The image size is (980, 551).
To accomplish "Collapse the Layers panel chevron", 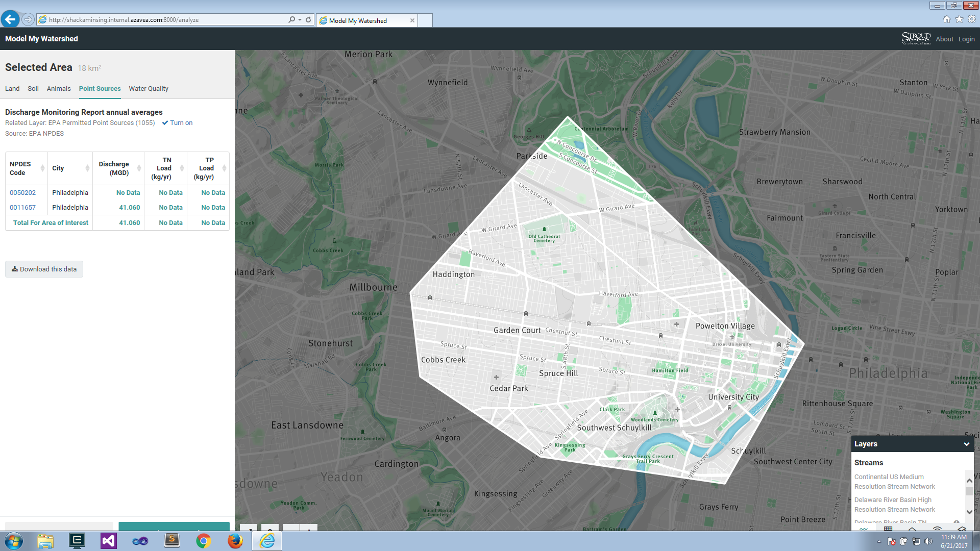I will [x=966, y=444].
